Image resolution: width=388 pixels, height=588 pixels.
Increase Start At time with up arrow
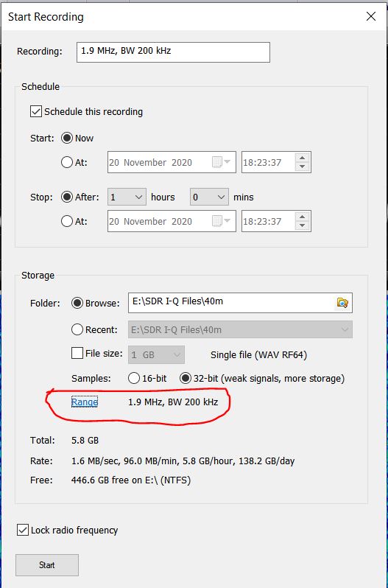click(303, 158)
